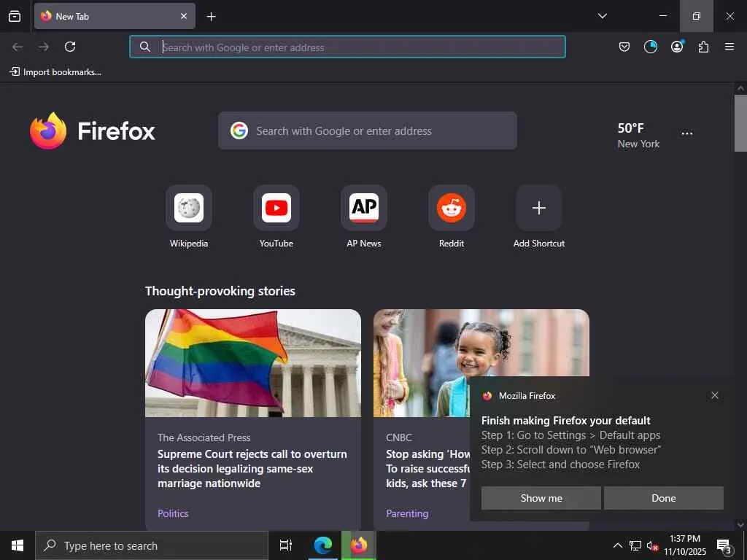Go back one page
This screenshot has width=747, height=560.
pyautogui.click(x=18, y=47)
